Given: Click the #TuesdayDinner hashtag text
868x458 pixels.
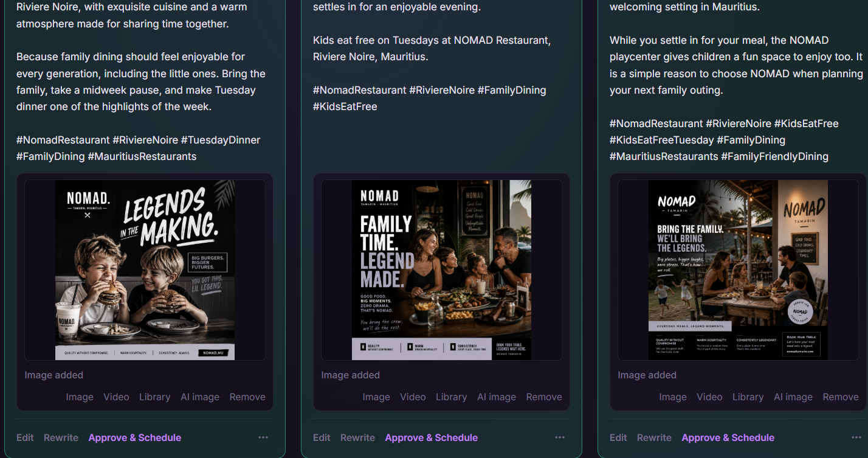Looking at the screenshot, I should point(221,140).
